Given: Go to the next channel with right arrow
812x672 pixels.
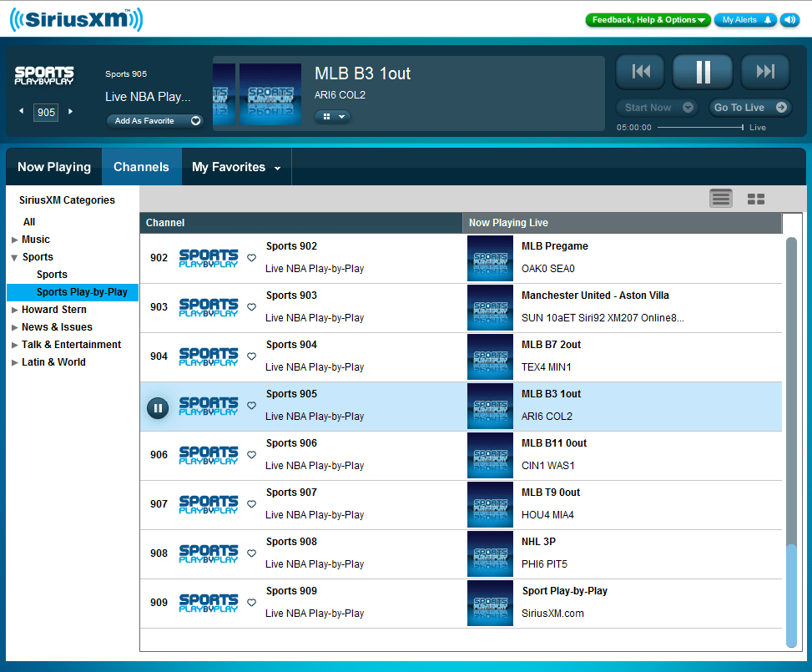Looking at the screenshot, I should (x=70, y=111).
